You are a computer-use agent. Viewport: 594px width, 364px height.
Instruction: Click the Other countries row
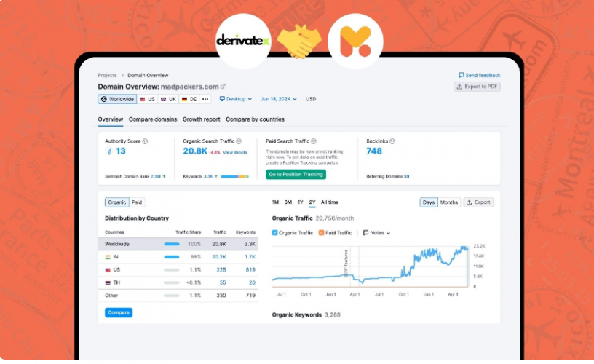tap(178, 296)
